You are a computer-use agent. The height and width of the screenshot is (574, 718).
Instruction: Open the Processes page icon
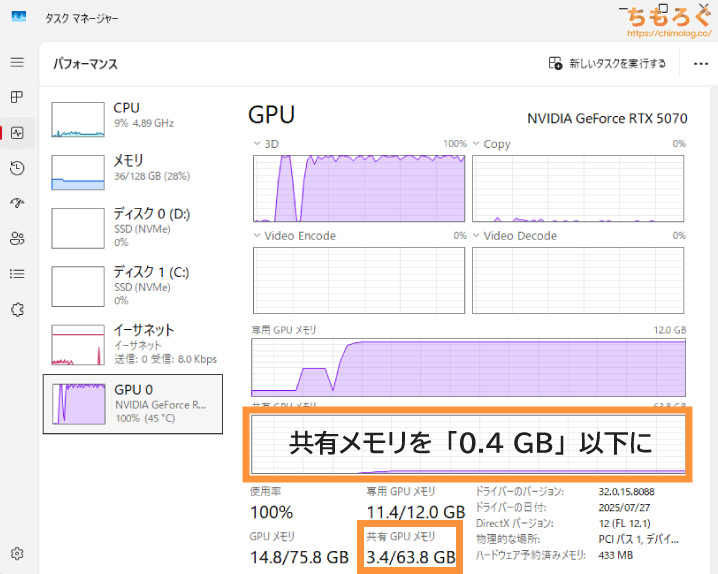click(x=17, y=97)
